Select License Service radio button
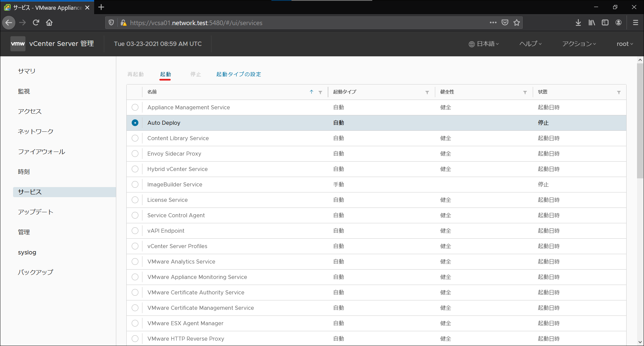The image size is (644, 346). pyautogui.click(x=135, y=200)
